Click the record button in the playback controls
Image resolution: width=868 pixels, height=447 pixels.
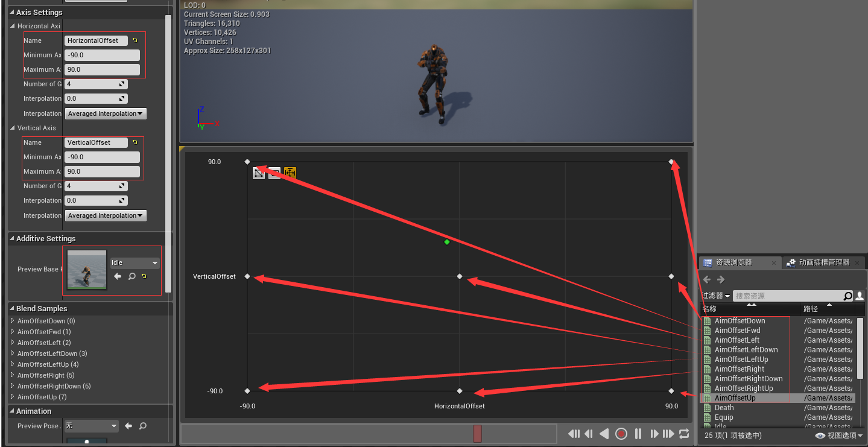[x=621, y=433]
